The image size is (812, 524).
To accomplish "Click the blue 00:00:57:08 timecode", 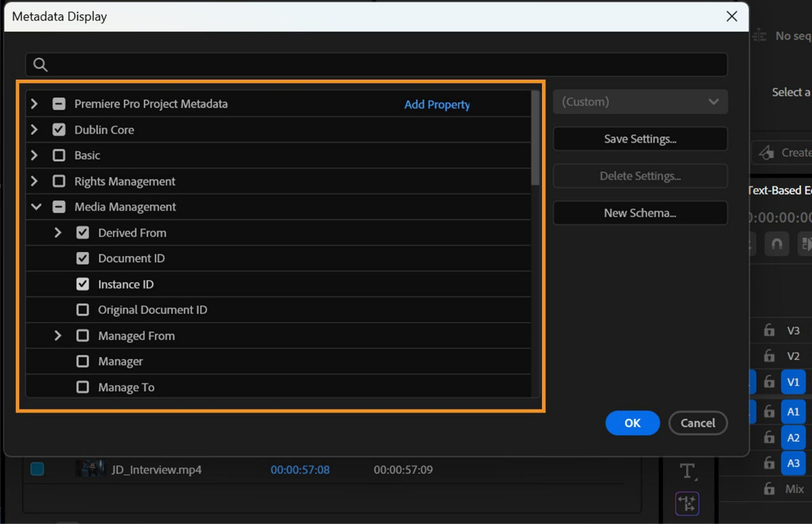I will [x=299, y=469].
